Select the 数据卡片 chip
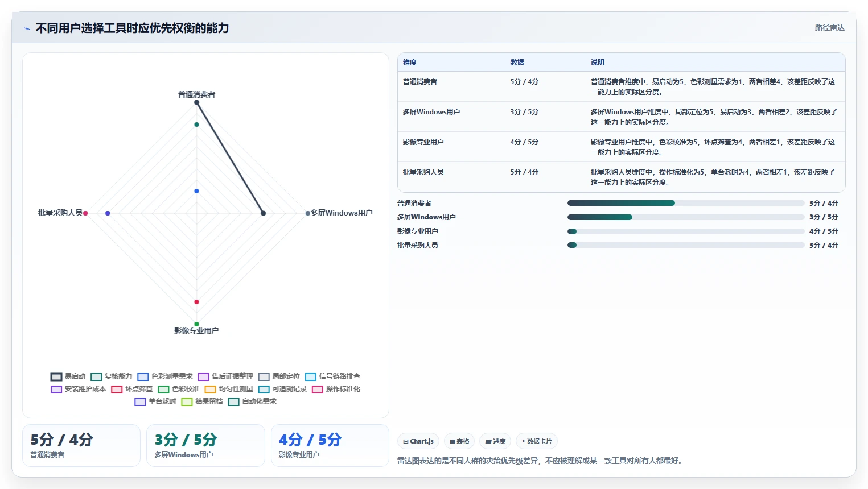 click(537, 441)
